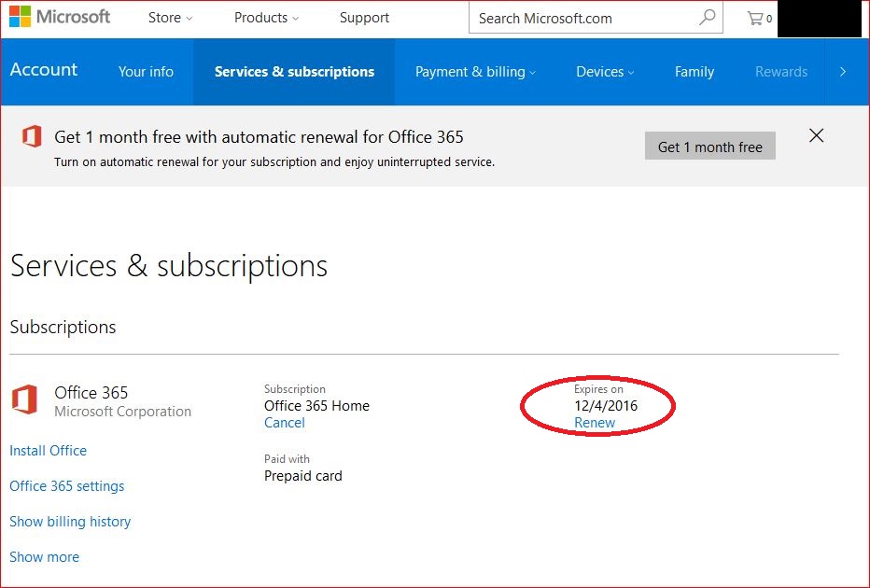This screenshot has width=870, height=588.
Task: Open the shopping cart
Action: point(754,18)
